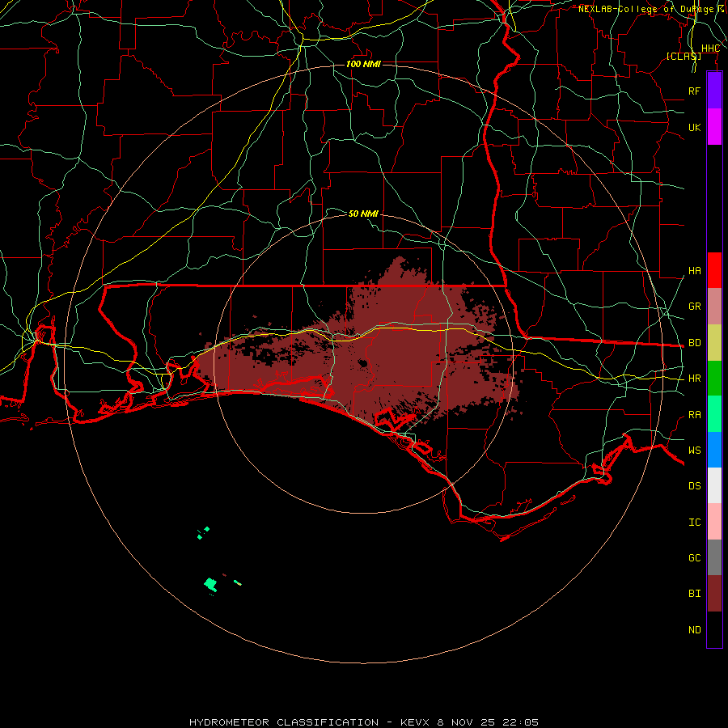Click the GR pink legend swatch
This screenshot has height=728, width=728.
click(x=714, y=307)
